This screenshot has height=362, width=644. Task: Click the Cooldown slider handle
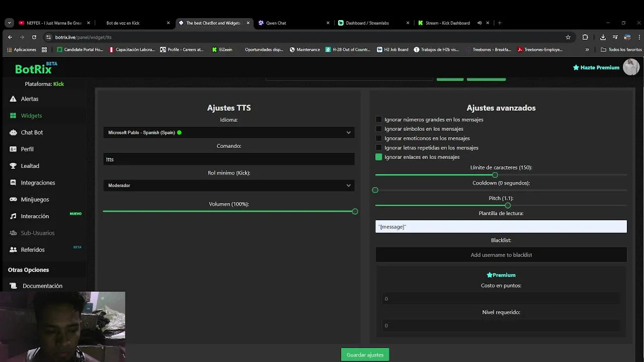375,190
